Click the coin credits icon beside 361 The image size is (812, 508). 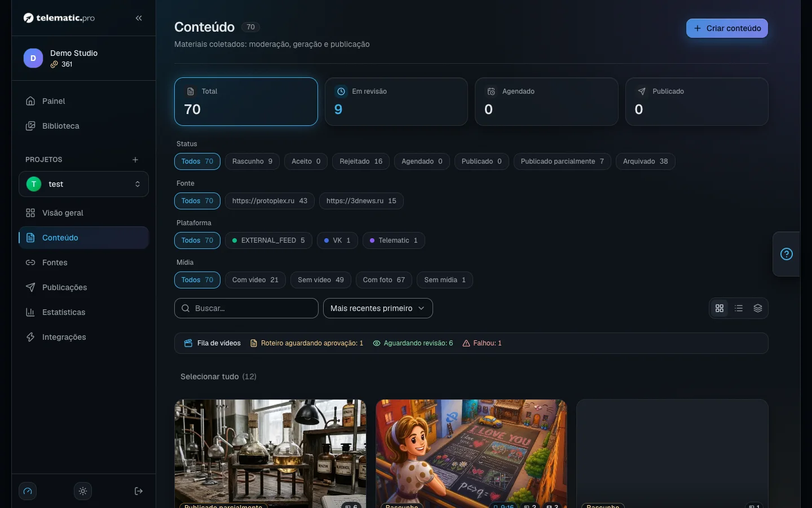point(54,64)
